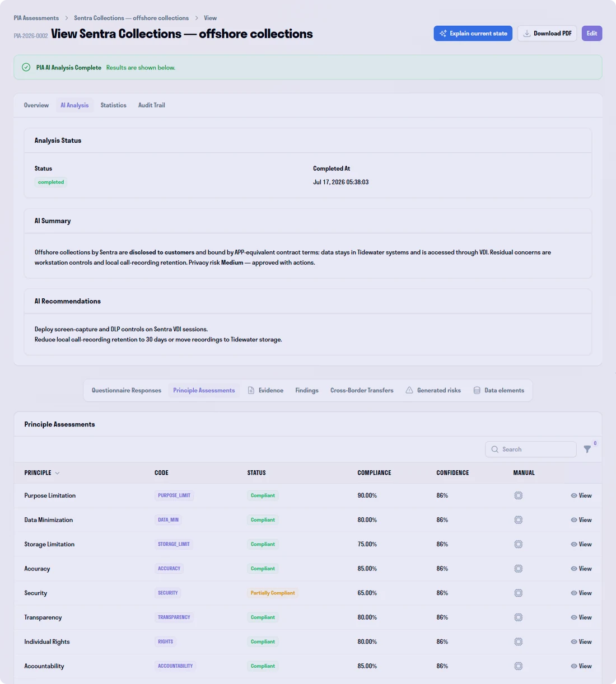The height and width of the screenshot is (684, 616).
Task: View the Storage Limitation assessment
Action: tap(581, 544)
